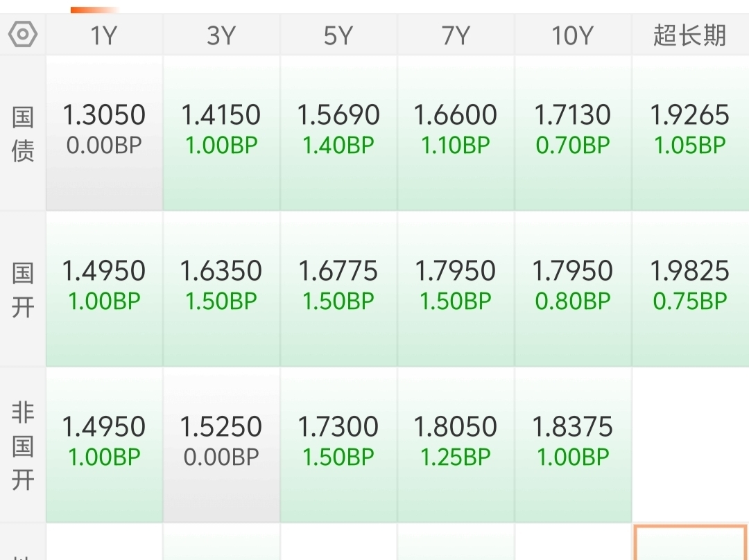This screenshot has height=560, width=749.
Task: Open 国债 超长期 cell showing 1.9265
Action: [x=690, y=133]
